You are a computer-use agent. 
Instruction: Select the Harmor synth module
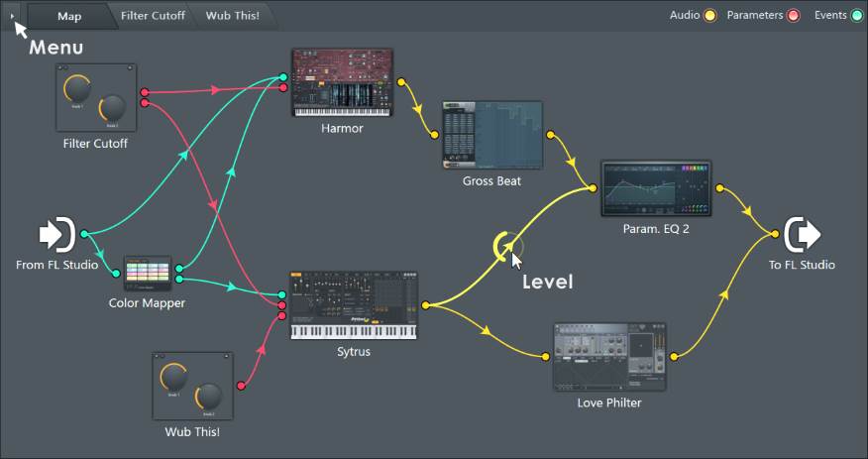click(342, 83)
